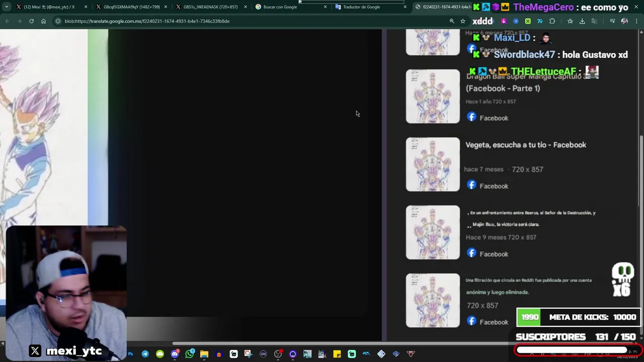Switch to the G8S1s_IWEAENASK image tab
Image resolution: width=644 pixels, height=362 pixels.
click(x=210, y=7)
